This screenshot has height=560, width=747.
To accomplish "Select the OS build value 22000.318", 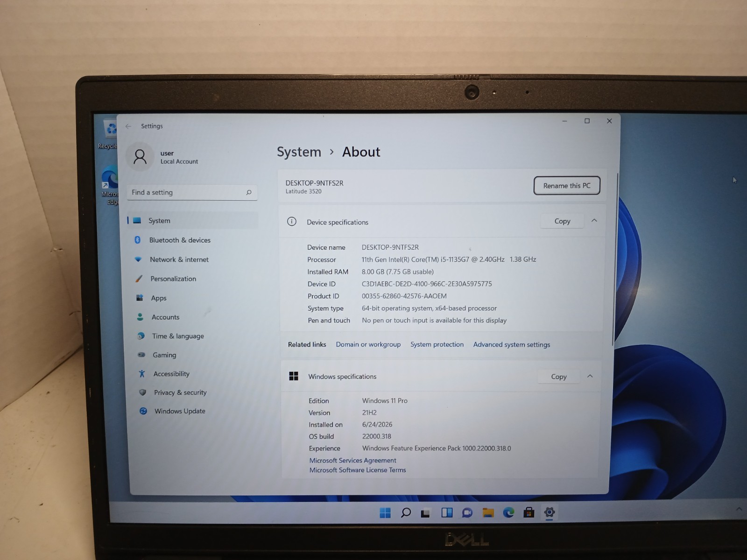I will tap(377, 436).
